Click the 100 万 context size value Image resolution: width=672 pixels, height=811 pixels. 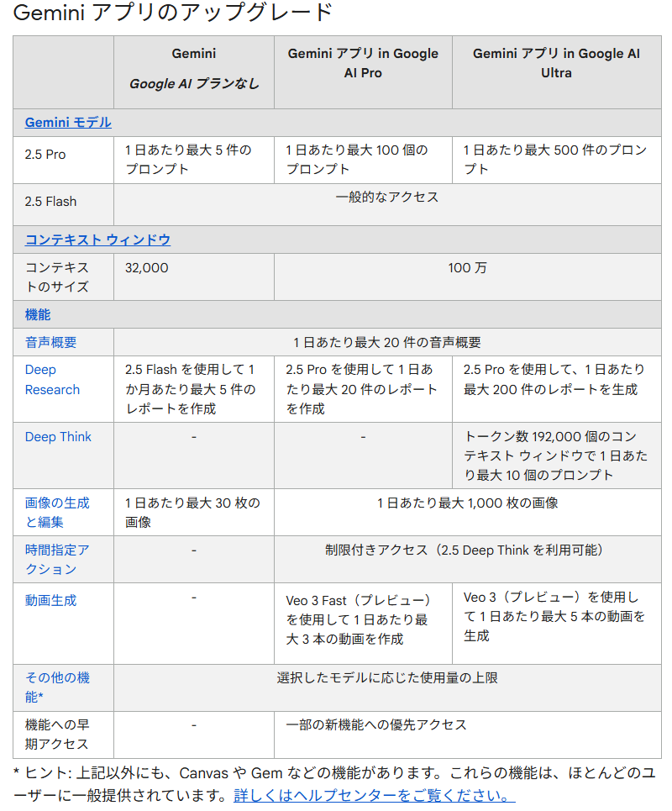pos(467,268)
